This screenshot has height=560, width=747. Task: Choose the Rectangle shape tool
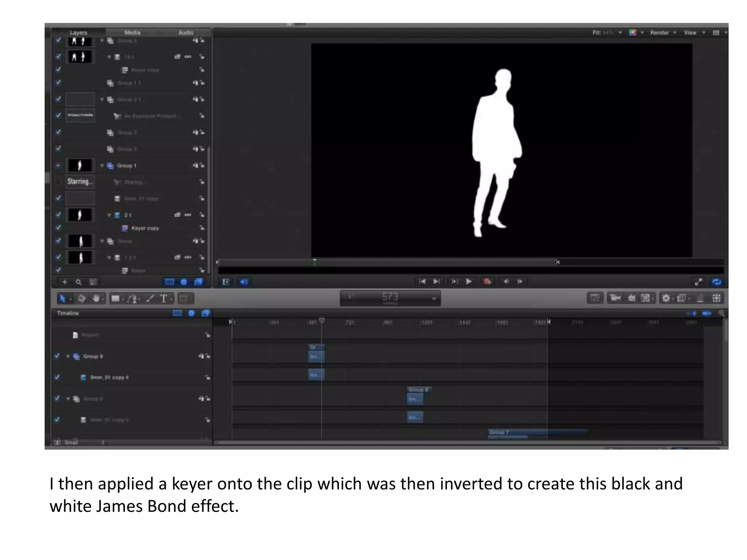115,299
